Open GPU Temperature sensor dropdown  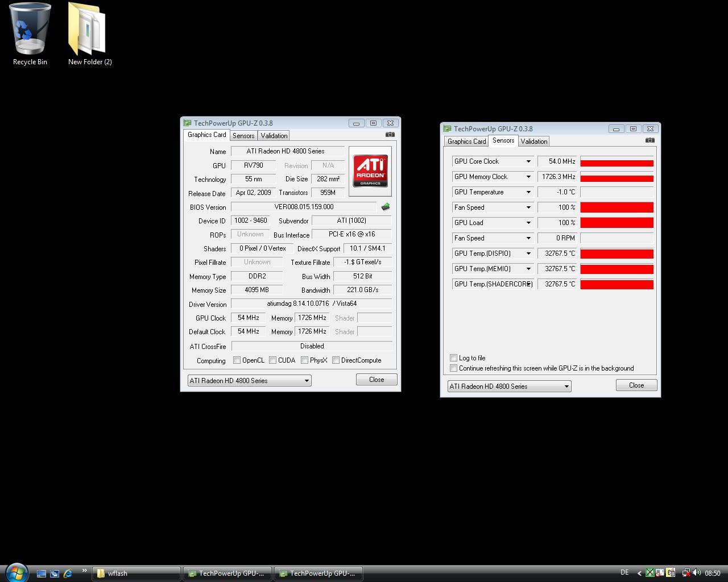[x=528, y=192]
